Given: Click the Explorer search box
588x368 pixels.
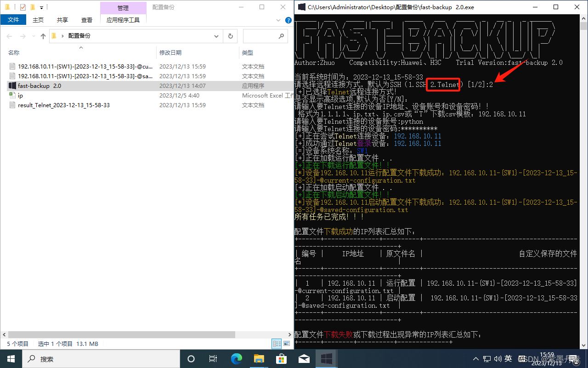Looking at the screenshot, I should tap(265, 36).
